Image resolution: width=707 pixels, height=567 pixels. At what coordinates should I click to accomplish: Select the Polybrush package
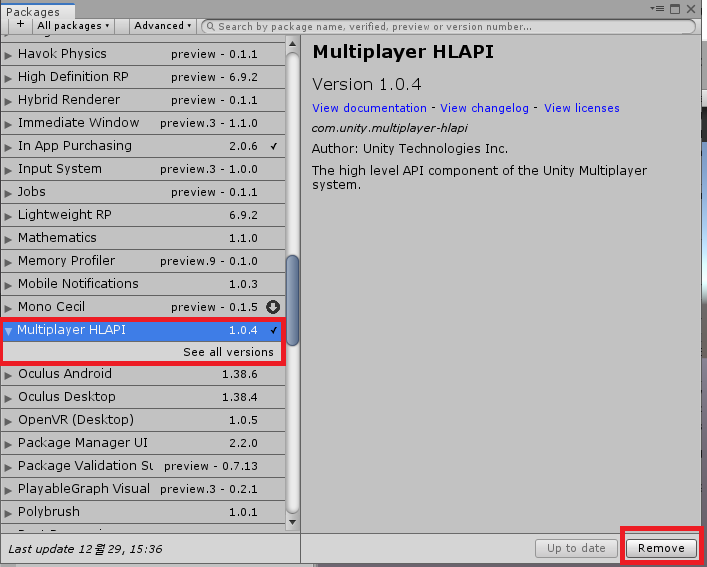point(143,512)
